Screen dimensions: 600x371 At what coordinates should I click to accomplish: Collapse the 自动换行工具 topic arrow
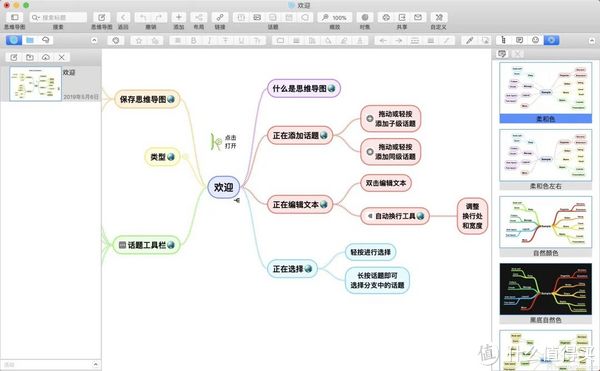pos(370,216)
